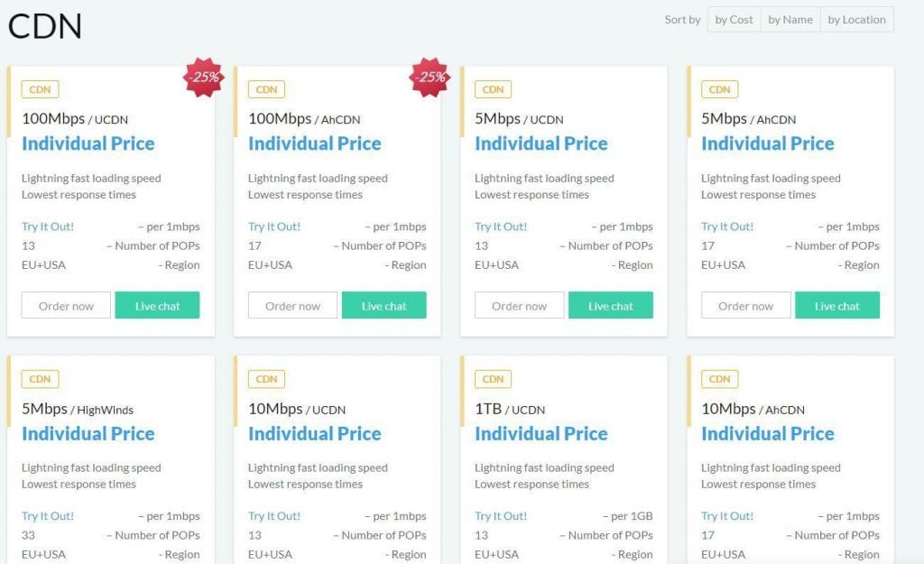Click CDN tag on 5Mbps UCDN card
The width and height of the screenshot is (924, 564).
click(x=493, y=89)
